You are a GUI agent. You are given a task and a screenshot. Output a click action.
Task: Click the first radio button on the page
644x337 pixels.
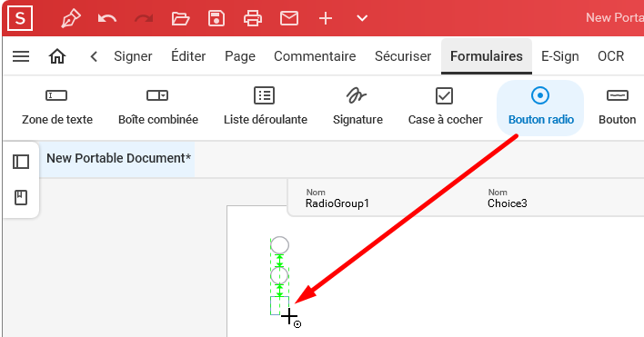pos(279,245)
